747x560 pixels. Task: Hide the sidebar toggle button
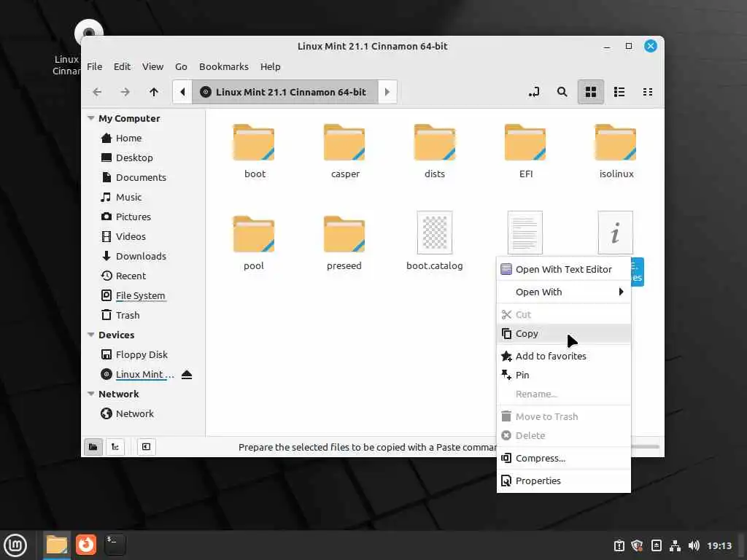pyautogui.click(x=146, y=447)
